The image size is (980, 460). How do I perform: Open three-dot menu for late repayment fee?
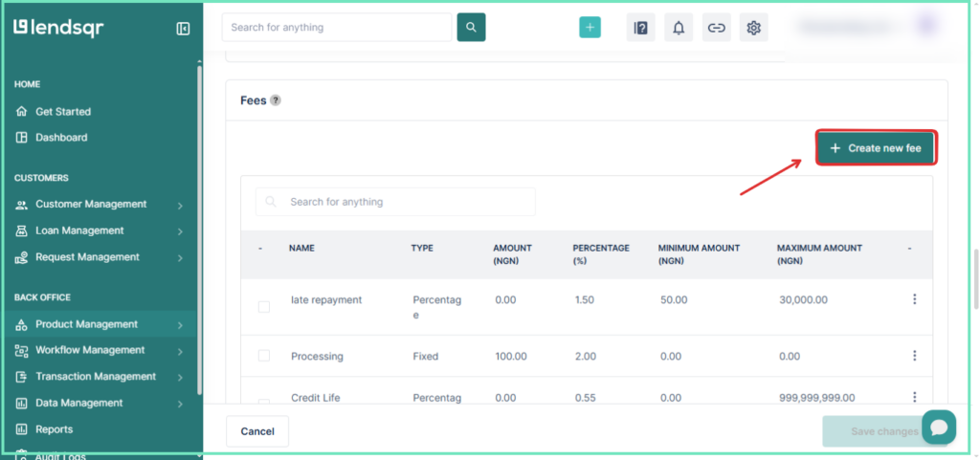point(914,299)
